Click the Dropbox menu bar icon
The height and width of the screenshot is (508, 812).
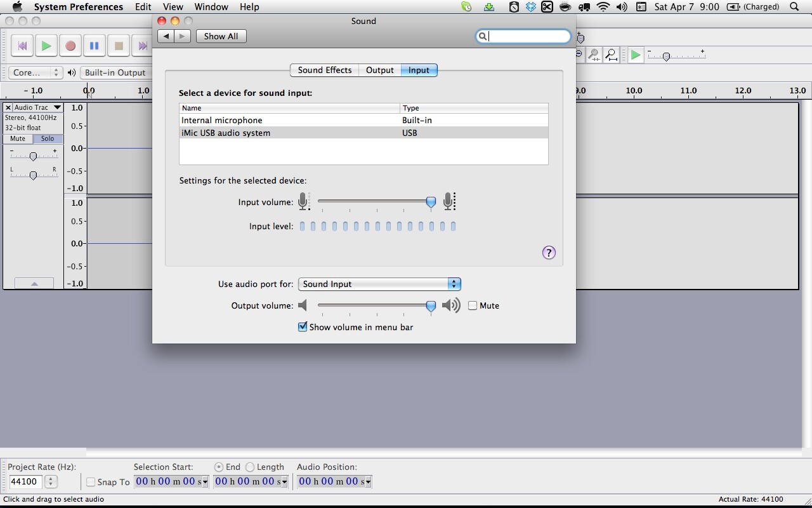pos(530,7)
